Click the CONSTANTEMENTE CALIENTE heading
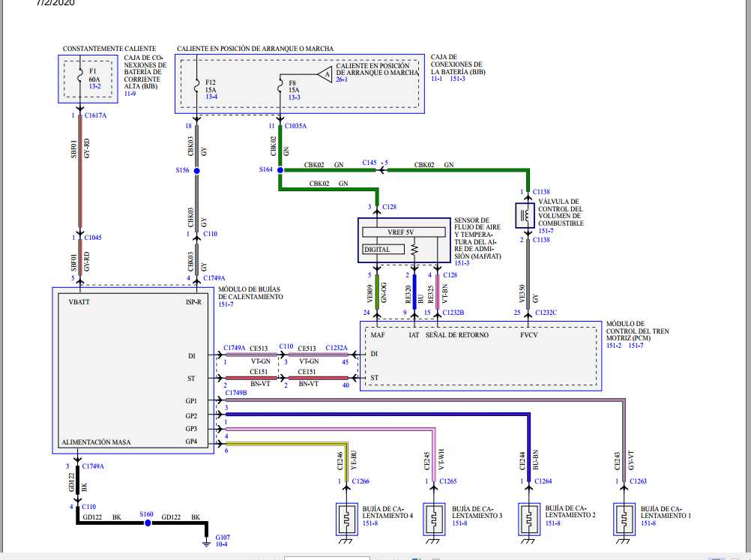751x560 pixels. click(109, 49)
